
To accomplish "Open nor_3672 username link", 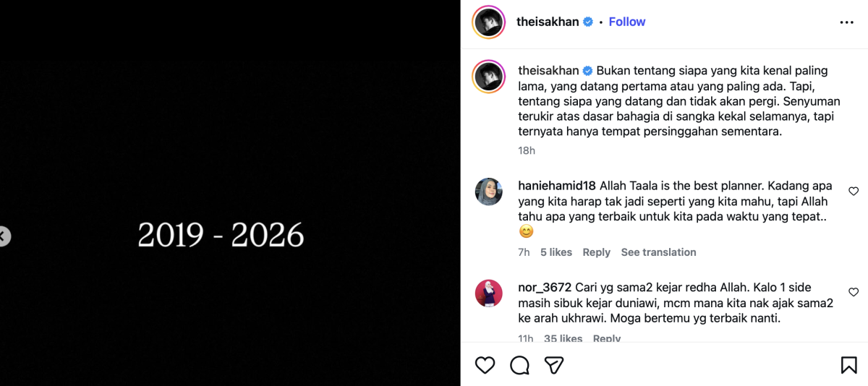I will click(x=545, y=287).
